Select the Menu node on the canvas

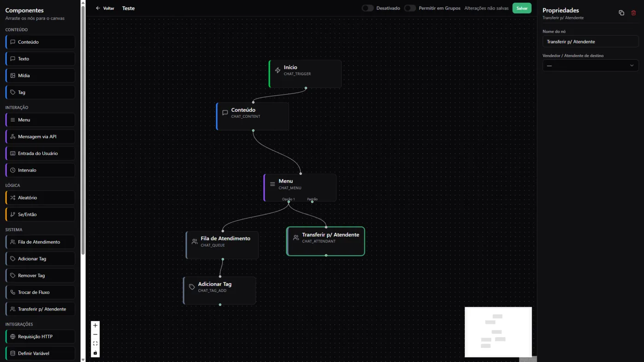(300, 188)
